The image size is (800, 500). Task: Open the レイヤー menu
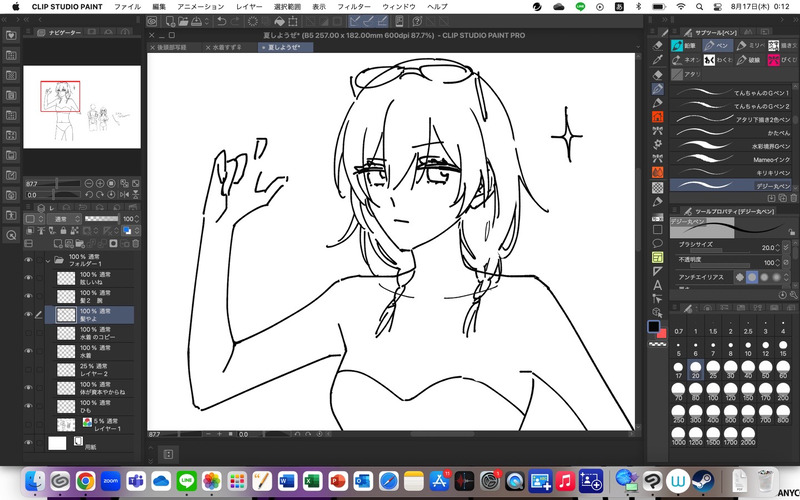point(249,7)
